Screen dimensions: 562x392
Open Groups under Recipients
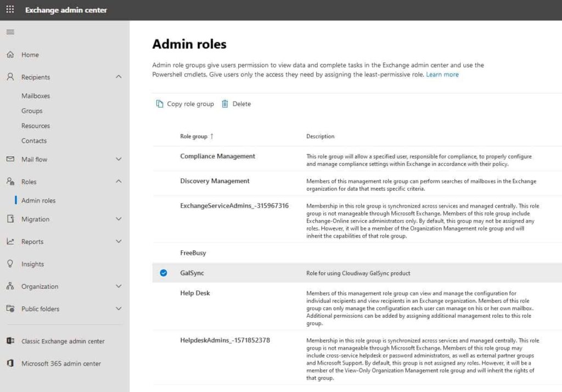32,111
